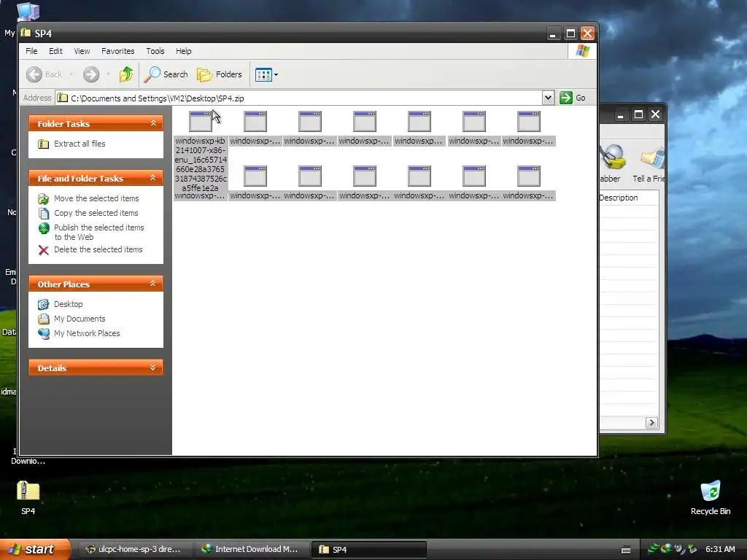This screenshot has width=747, height=560.
Task: Click the clock showing 6:31 AM
Action: (720, 549)
